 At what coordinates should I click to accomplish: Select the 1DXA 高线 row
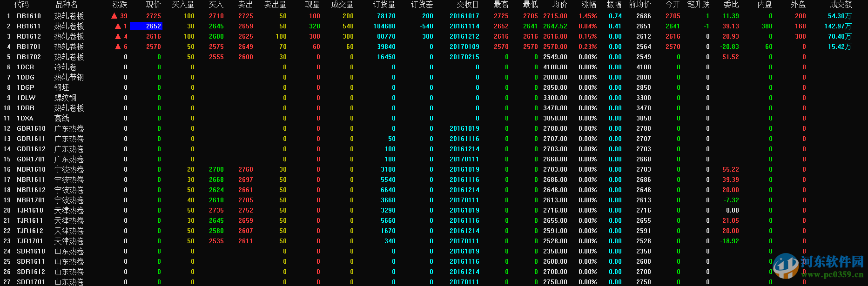(434, 118)
